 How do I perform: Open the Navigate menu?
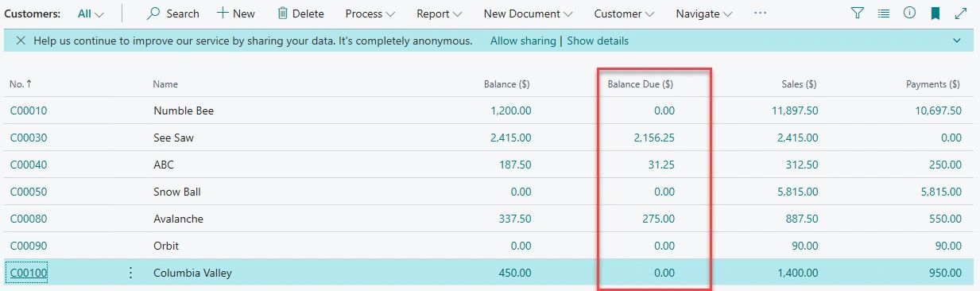(704, 14)
